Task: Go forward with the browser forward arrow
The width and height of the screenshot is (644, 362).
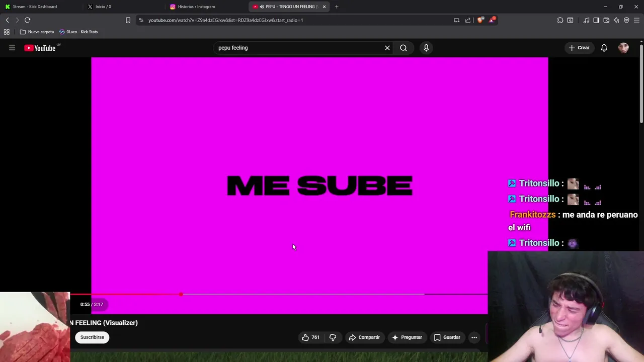Action: [x=17, y=20]
